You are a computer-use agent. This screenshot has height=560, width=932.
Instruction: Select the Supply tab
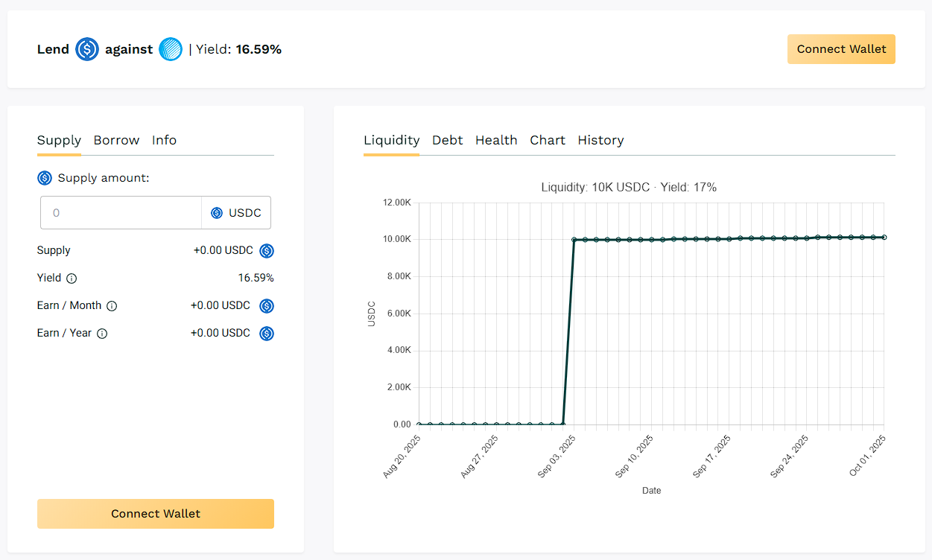(59, 140)
